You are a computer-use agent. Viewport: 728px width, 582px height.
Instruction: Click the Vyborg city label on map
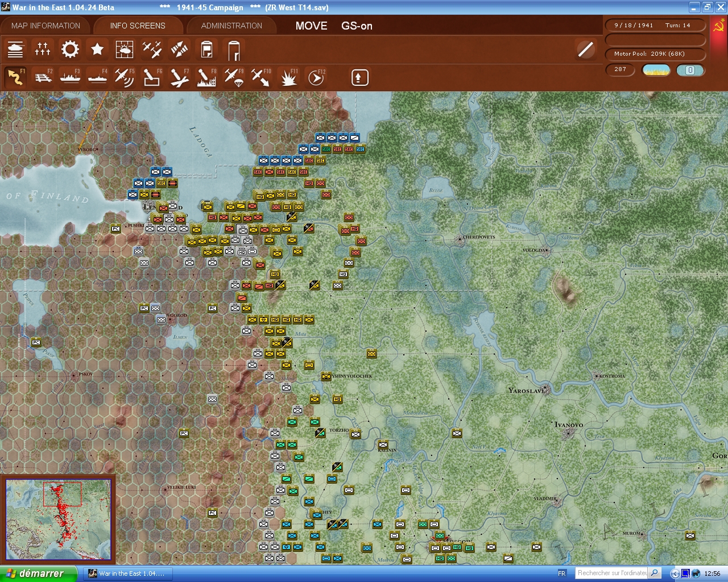87,149
